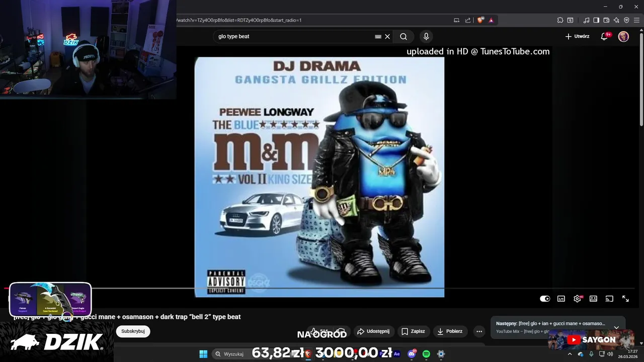Open the settings gear app on taskbar
The image size is (644, 362).
click(x=441, y=354)
